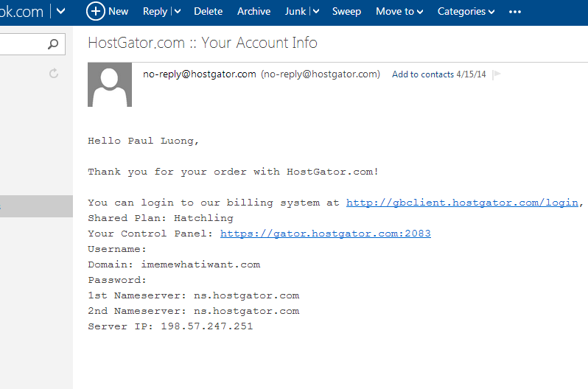Select the highlighted folder in the sidebar

(x=36, y=206)
